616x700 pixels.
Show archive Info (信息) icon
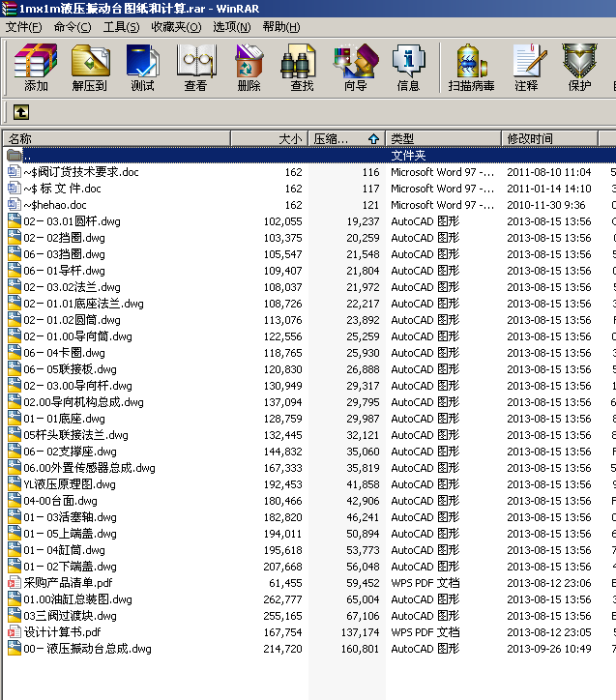[408, 67]
